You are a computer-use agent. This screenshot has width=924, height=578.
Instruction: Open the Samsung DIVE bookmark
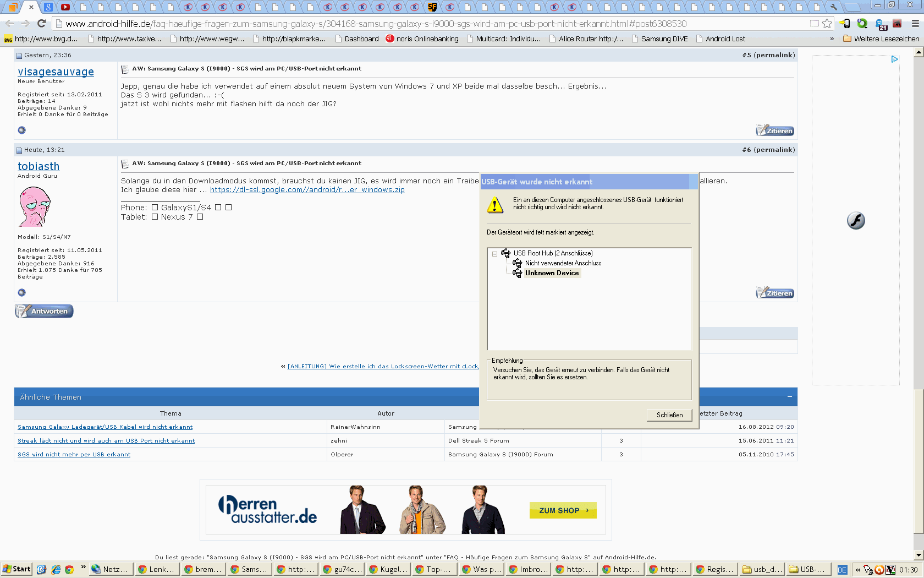(x=659, y=39)
